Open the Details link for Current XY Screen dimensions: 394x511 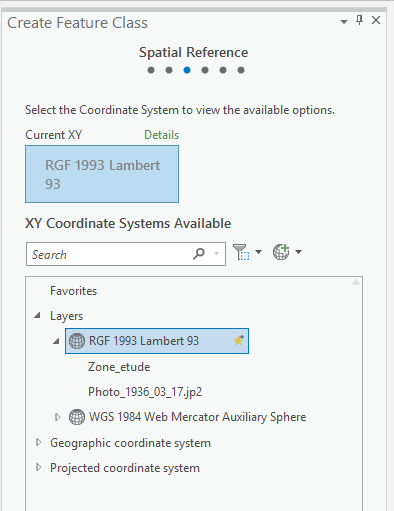(161, 135)
